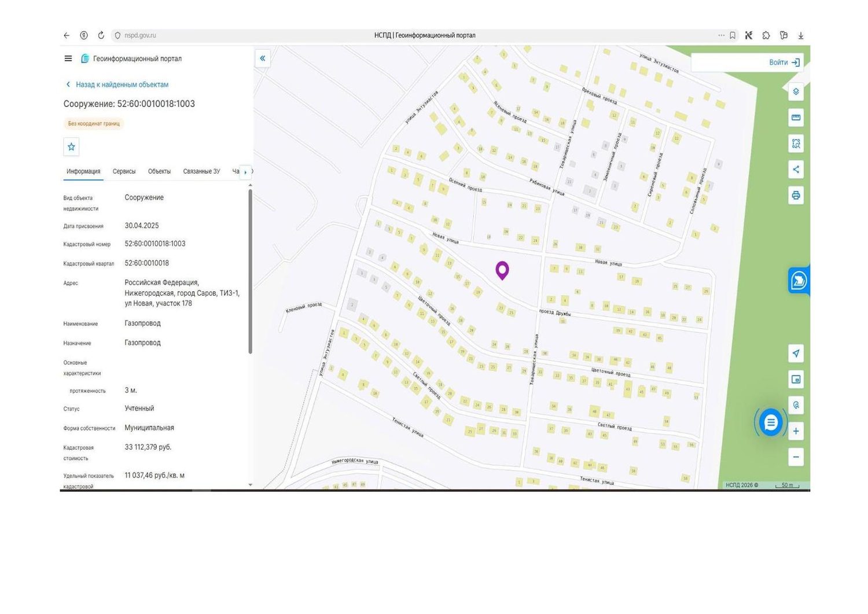Click the purple location pin on the map
The width and height of the screenshot is (868, 614).
(502, 270)
